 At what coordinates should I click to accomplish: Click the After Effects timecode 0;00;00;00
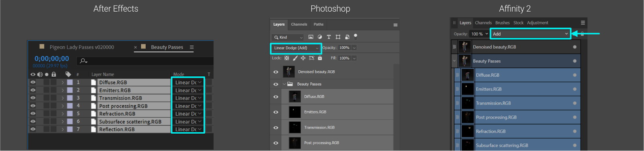(x=52, y=59)
